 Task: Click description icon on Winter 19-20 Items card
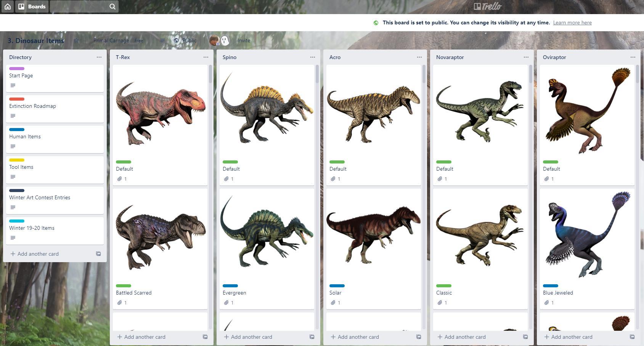13,238
